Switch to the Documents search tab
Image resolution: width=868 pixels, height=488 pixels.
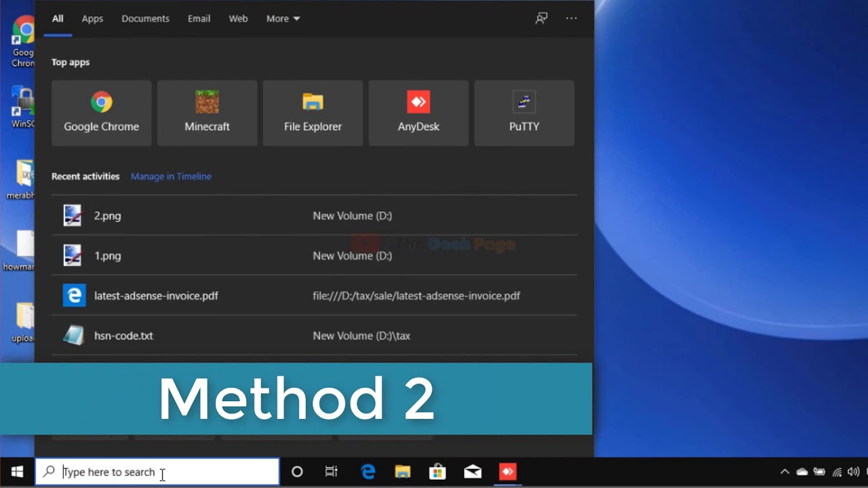click(145, 18)
